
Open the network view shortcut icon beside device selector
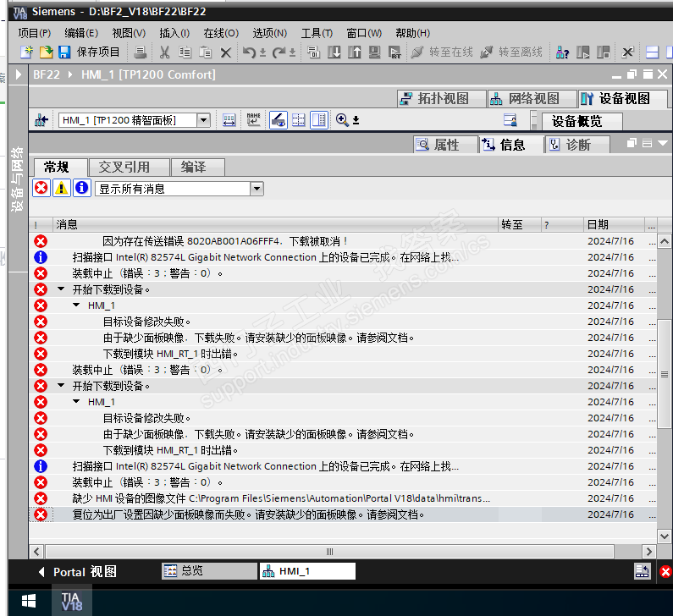pos(41,120)
